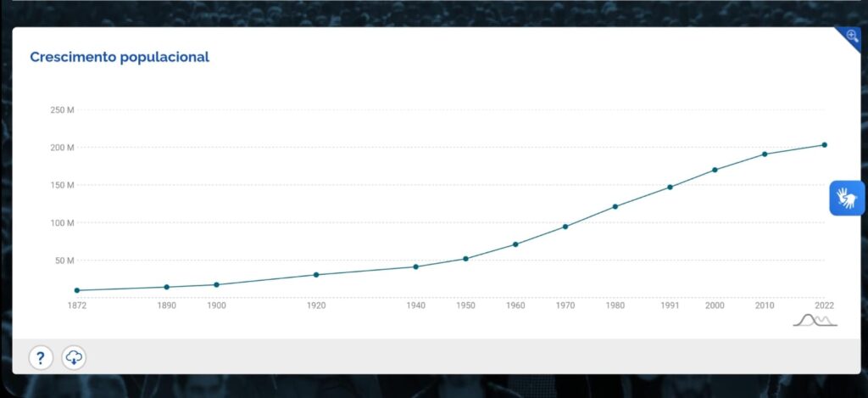Click the 2000 data point marker
The height and width of the screenshot is (398, 868).
click(x=715, y=170)
